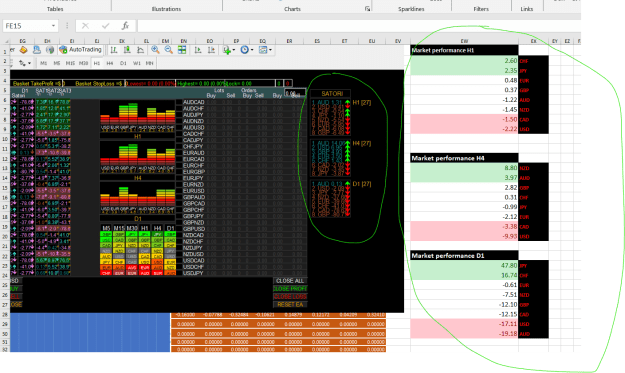Open the Name Box dropdown arrow
Viewport: 625px width, 373px height.
[53, 26]
